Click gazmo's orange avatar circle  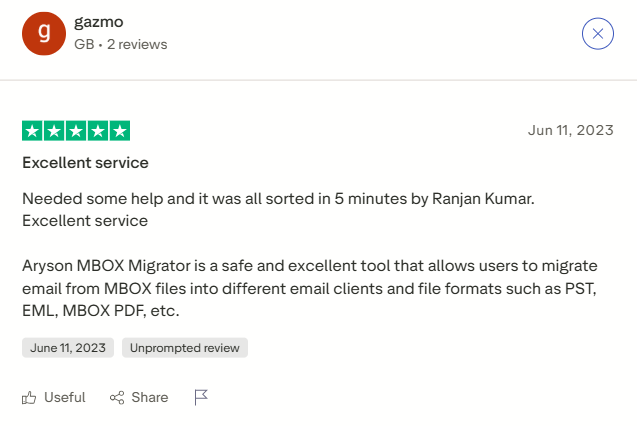[x=44, y=33]
